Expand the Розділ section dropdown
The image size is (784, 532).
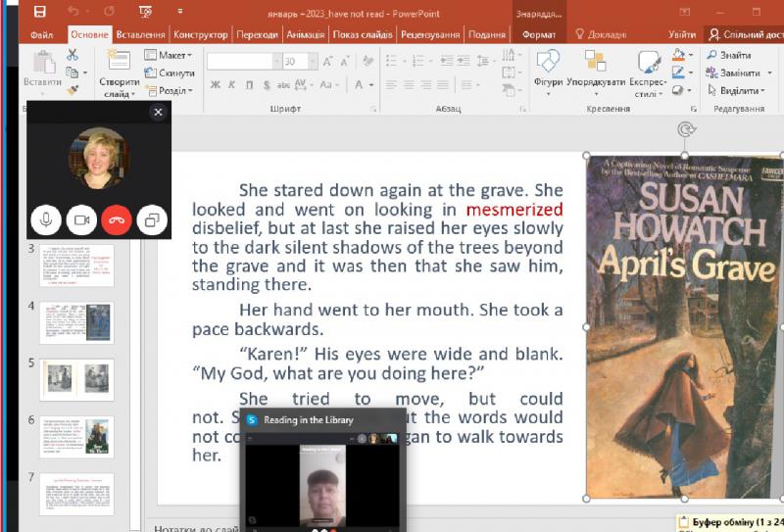169,90
